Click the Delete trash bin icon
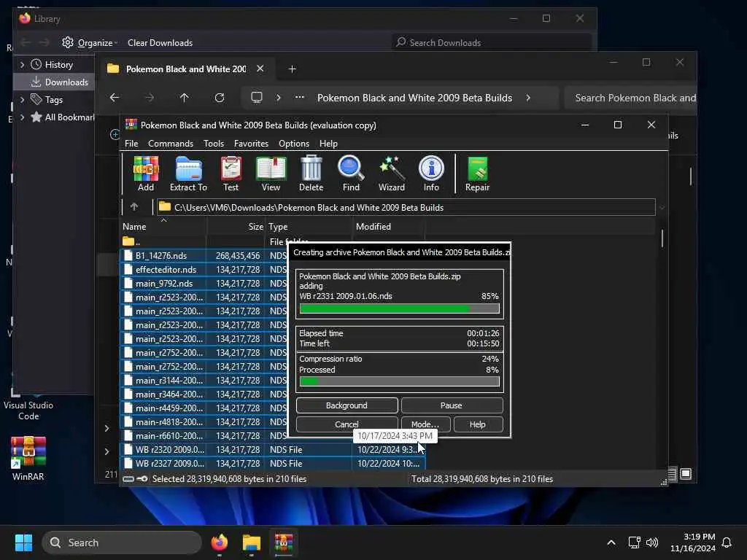The width and height of the screenshot is (747, 560). 311,174
